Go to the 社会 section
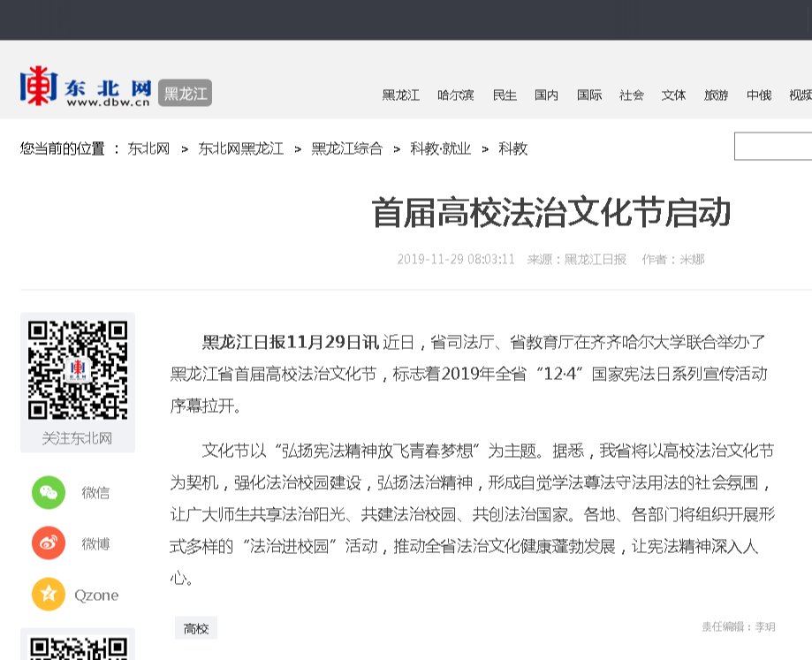This screenshot has width=812, height=660. 632,95
